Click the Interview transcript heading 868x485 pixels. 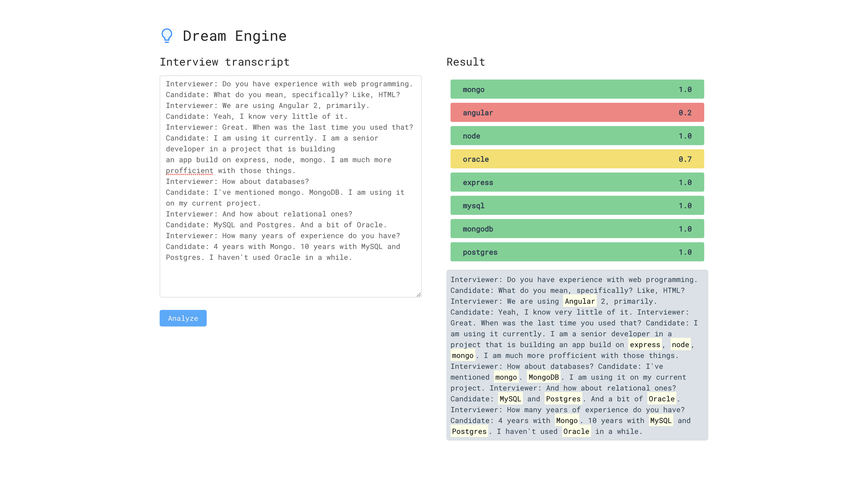click(224, 62)
